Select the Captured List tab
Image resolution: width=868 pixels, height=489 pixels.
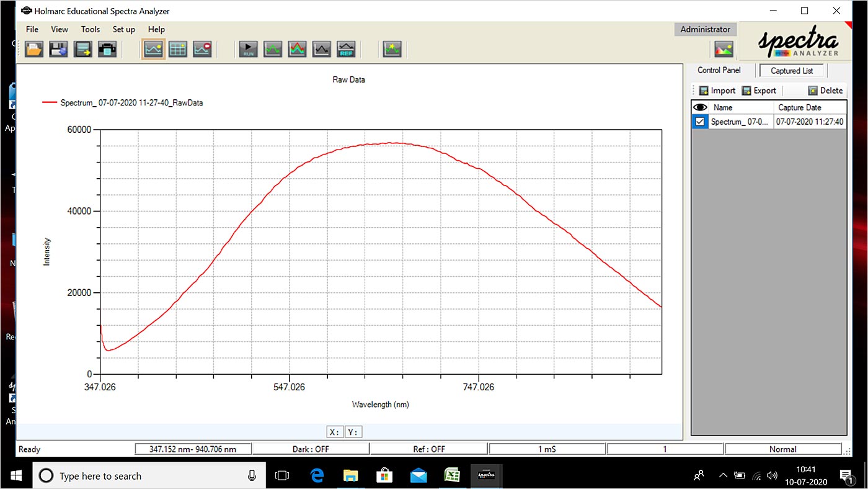(792, 71)
